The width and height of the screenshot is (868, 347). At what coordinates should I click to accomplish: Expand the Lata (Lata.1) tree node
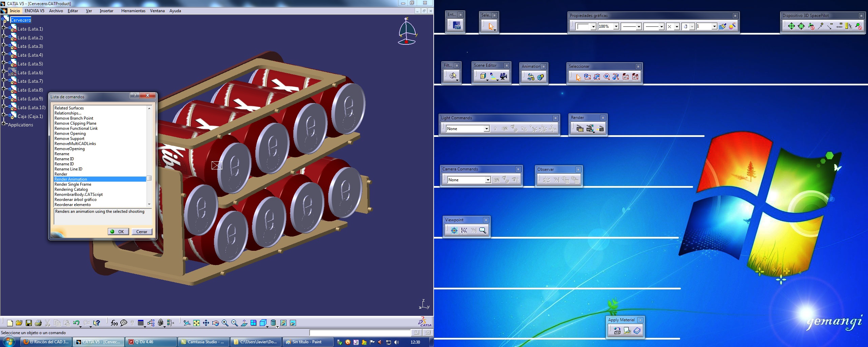click(x=4, y=28)
